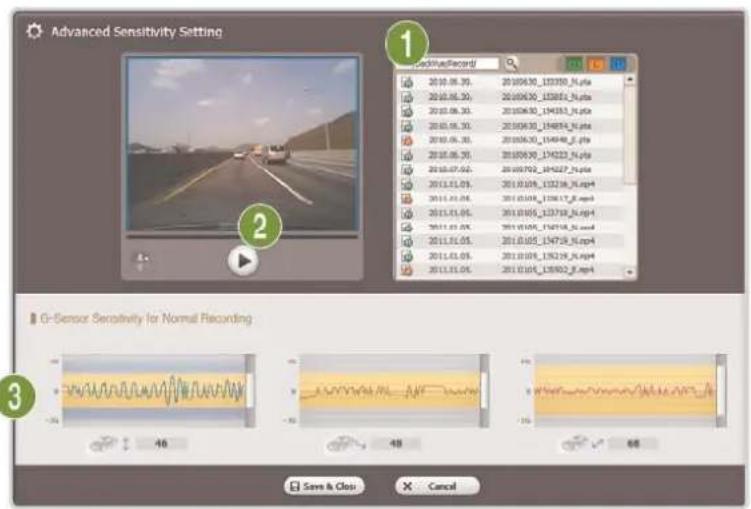Select the red event file icon ending 154948_E
Screen dimensions: 751x509
tap(407, 140)
